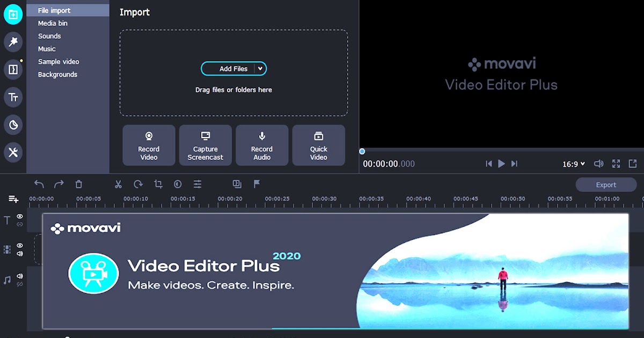Click the preview seek bar handle
The width and height of the screenshot is (644, 338).
362,151
